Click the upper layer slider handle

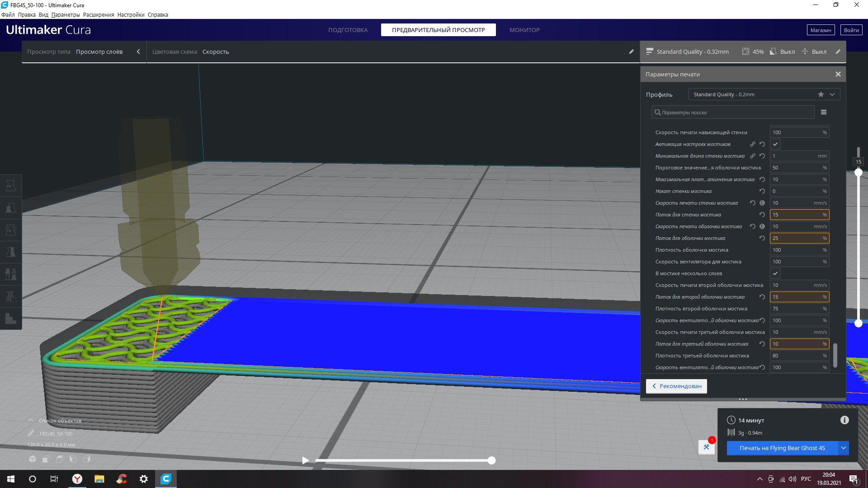pos(859,172)
